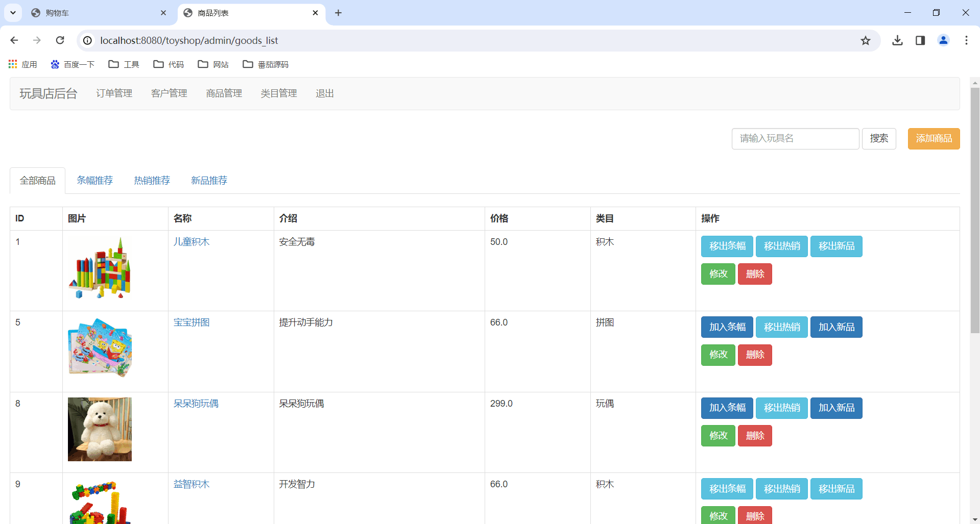The width and height of the screenshot is (980, 524).
Task: Click 移出条幅 for 儿童积木
Action: (x=727, y=246)
